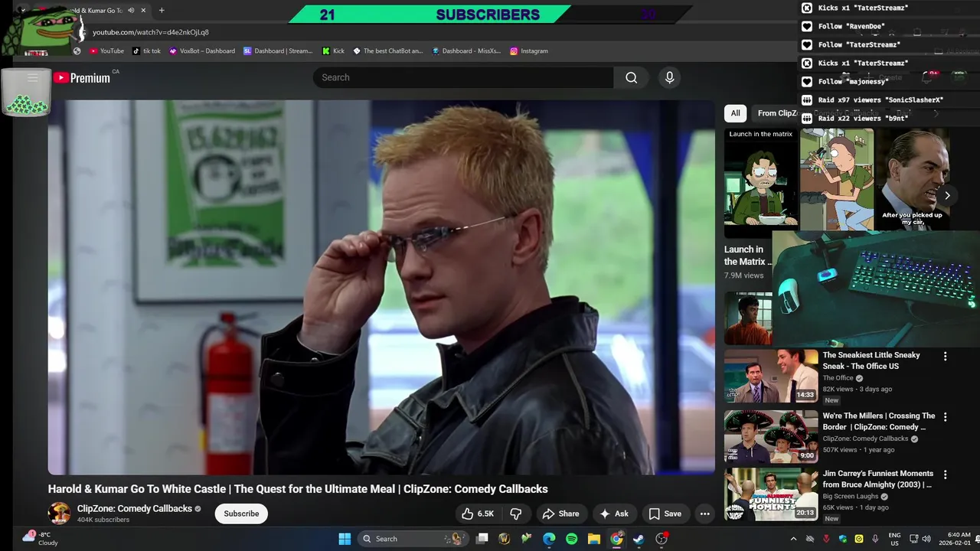980x551 pixels.
Task: Open the Rick and Morty cartoon short
Action: coord(837,179)
